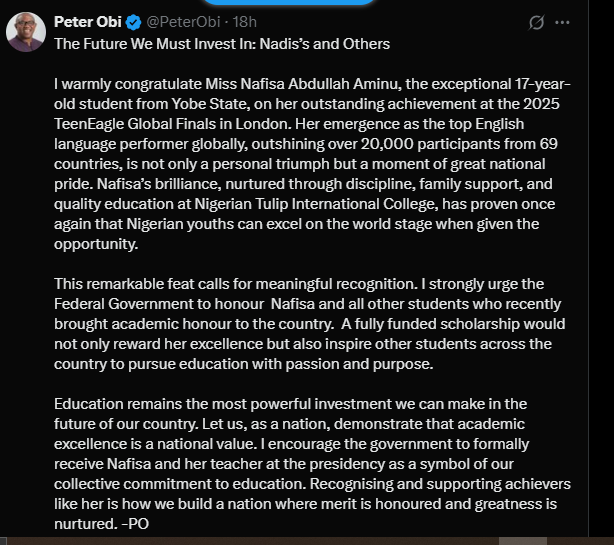
Task: Click the 'I warmly congratulate Miss Nafisa' paragraph
Action: [312, 164]
